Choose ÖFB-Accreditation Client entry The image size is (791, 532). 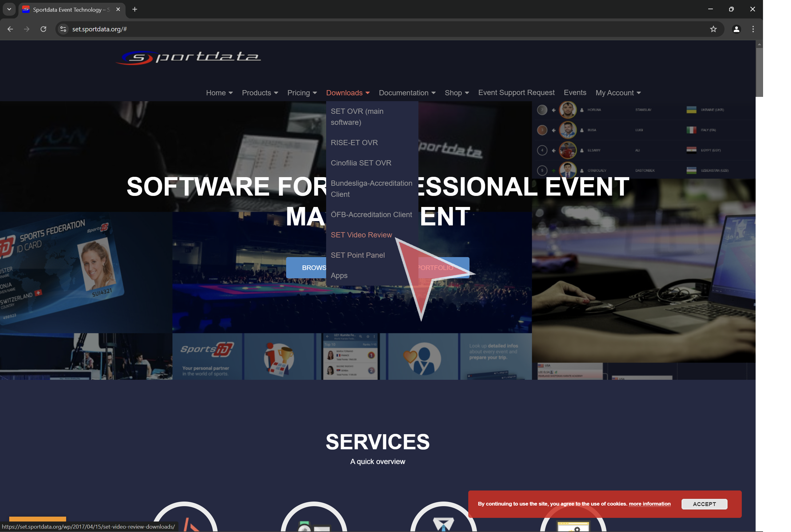(372, 214)
